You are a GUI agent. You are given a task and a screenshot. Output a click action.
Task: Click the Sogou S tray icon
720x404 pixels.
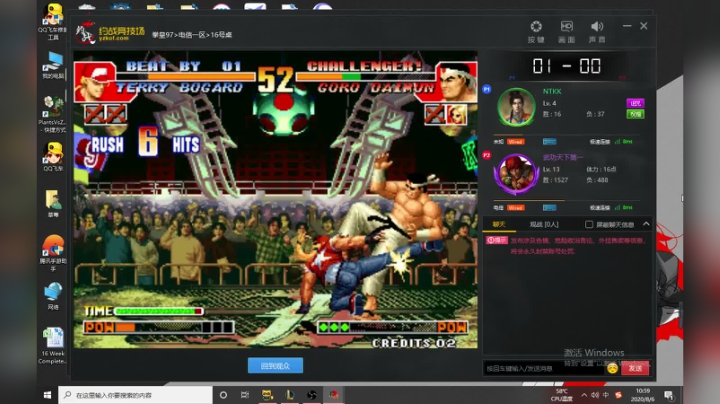[x=619, y=395]
